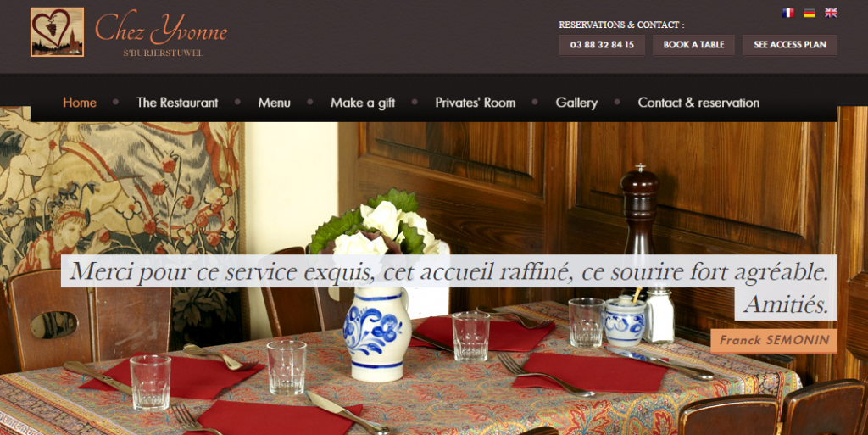Open the Menu navigation item
Screen dimensions: 868x435
tap(274, 103)
